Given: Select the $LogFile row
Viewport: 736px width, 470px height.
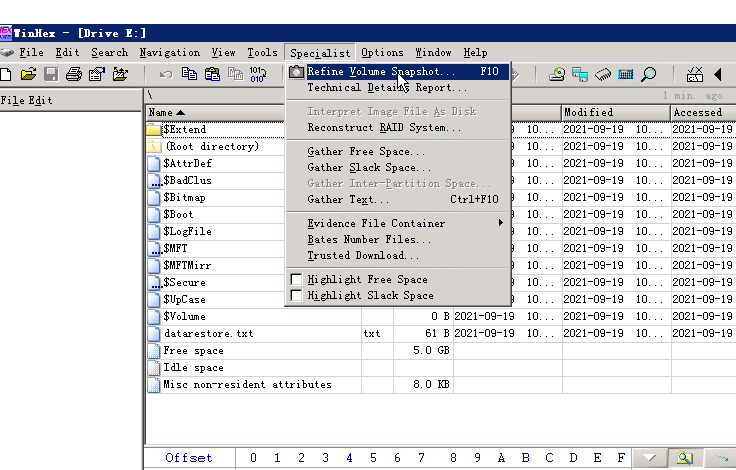Looking at the screenshot, I should pyautogui.click(x=215, y=231).
